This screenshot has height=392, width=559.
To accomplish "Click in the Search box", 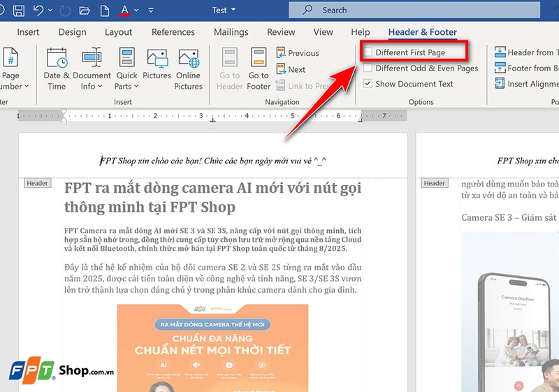I will click(x=414, y=10).
